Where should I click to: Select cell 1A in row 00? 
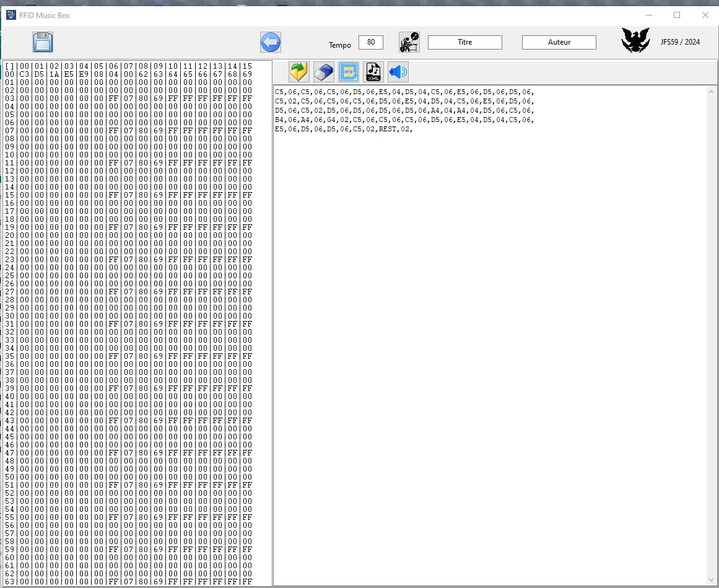54,74
